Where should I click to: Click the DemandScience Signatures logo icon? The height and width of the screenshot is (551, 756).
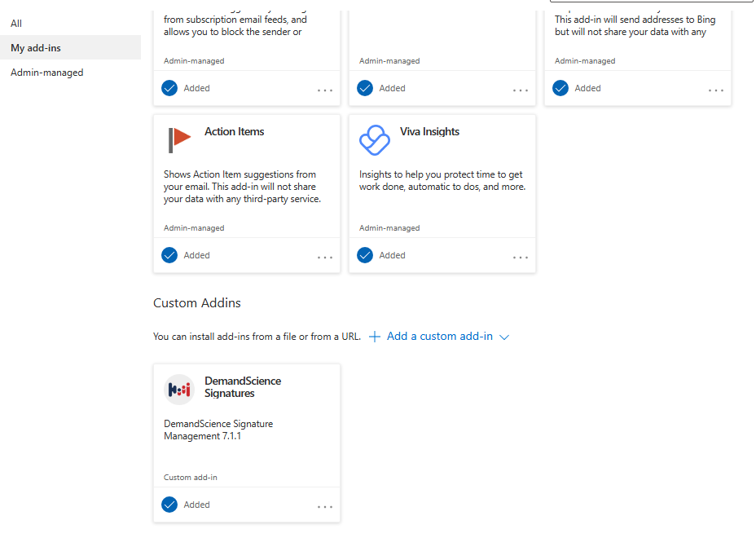(x=179, y=390)
